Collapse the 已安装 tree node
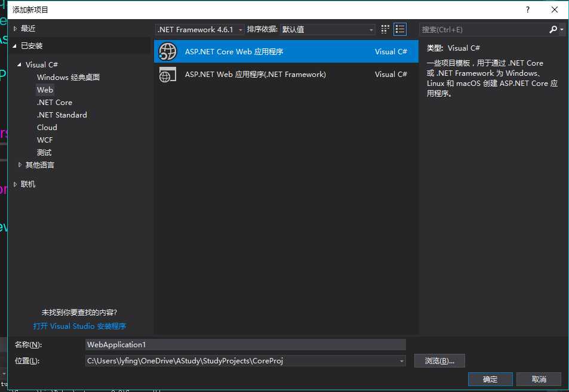Screen dimensions: 569x392 click(15, 46)
